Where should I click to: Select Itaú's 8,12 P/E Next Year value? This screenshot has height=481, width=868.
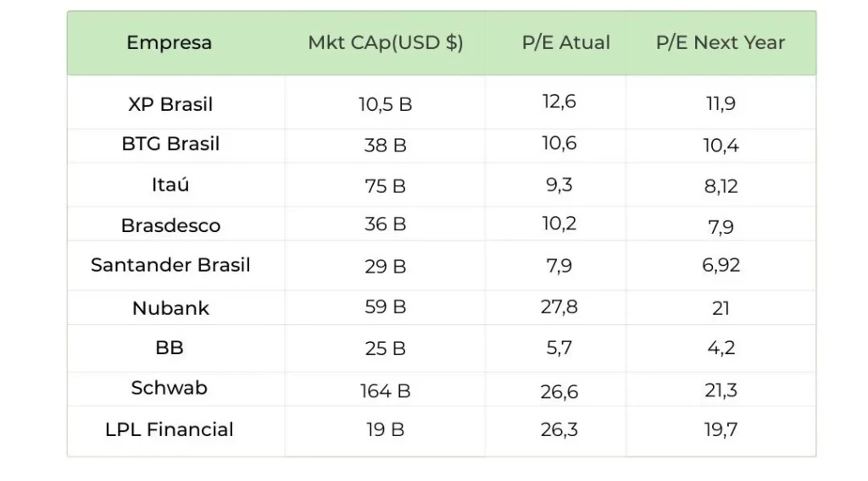[721, 185]
